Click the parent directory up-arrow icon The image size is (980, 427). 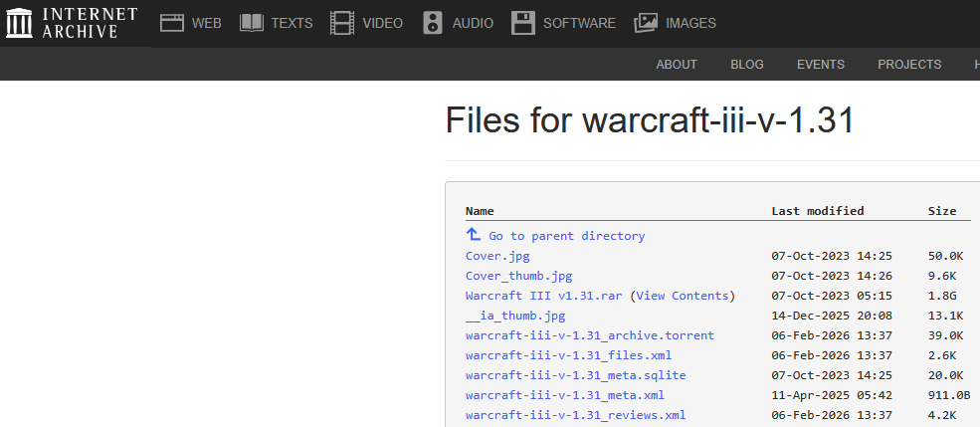(x=474, y=235)
